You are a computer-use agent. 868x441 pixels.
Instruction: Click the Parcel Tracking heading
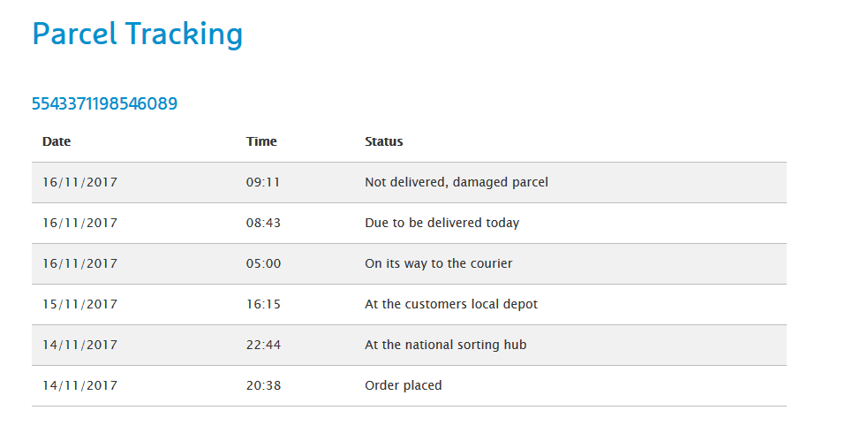(137, 34)
